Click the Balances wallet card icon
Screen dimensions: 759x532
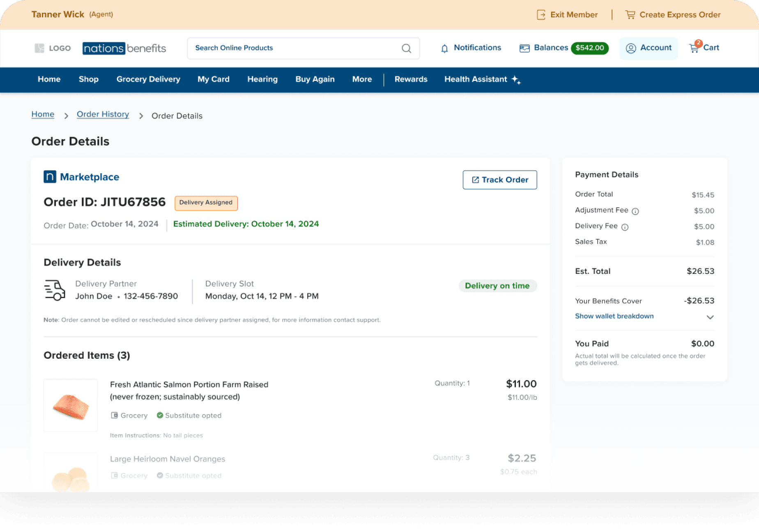(x=524, y=48)
